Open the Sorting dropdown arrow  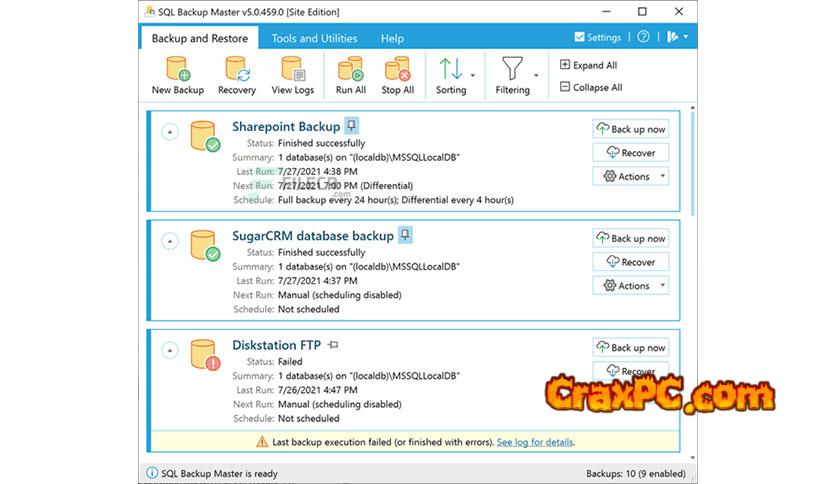coord(473,75)
